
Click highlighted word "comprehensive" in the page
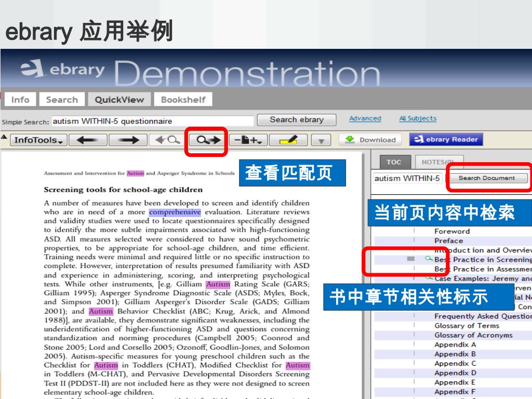pyautogui.click(x=175, y=212)
